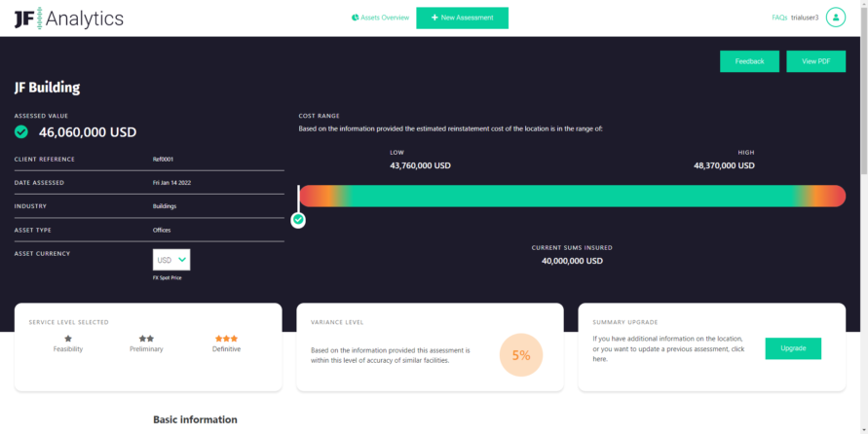The height and width of the screenshot is (434, 868).
Task: Click the Feedback button
Action: point(749,61)
